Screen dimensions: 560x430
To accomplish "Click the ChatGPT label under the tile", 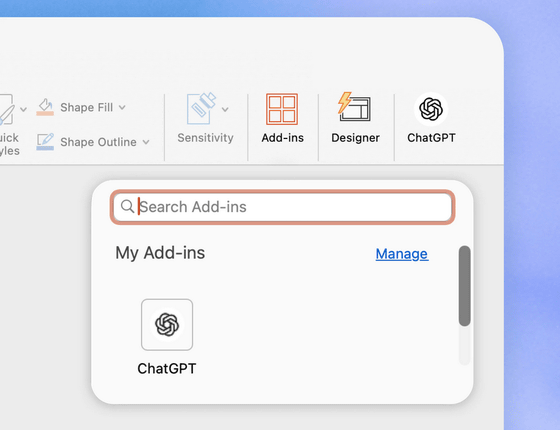I will pos(167,369).
